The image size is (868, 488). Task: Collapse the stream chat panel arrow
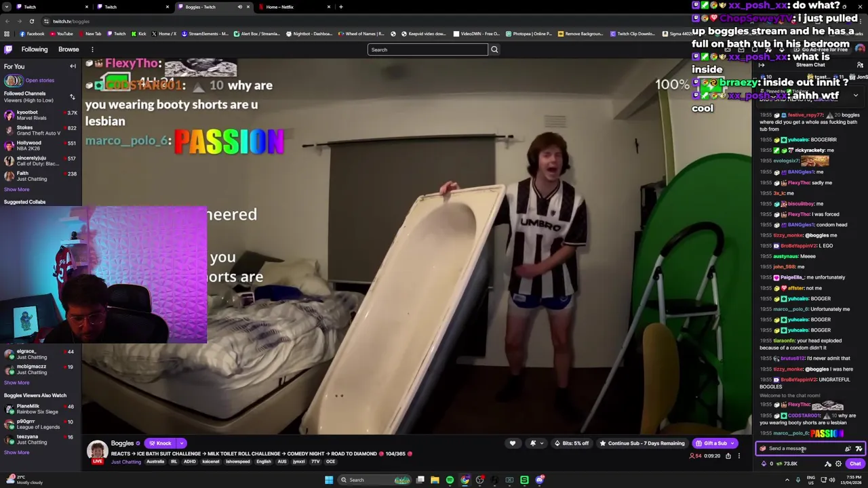[762, 65]
